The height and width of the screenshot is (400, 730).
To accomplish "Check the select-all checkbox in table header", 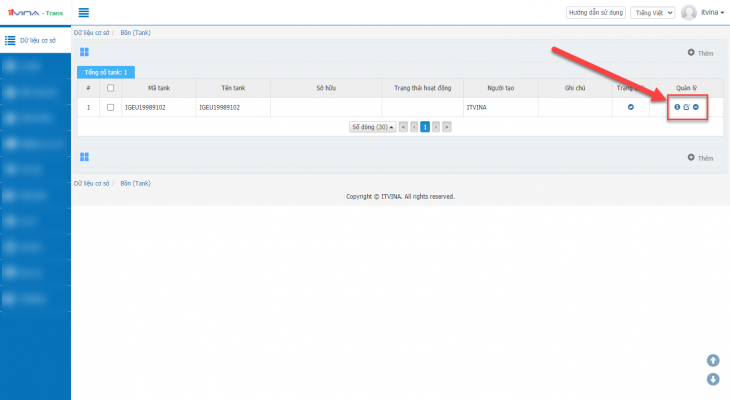I will coord(110,88).
